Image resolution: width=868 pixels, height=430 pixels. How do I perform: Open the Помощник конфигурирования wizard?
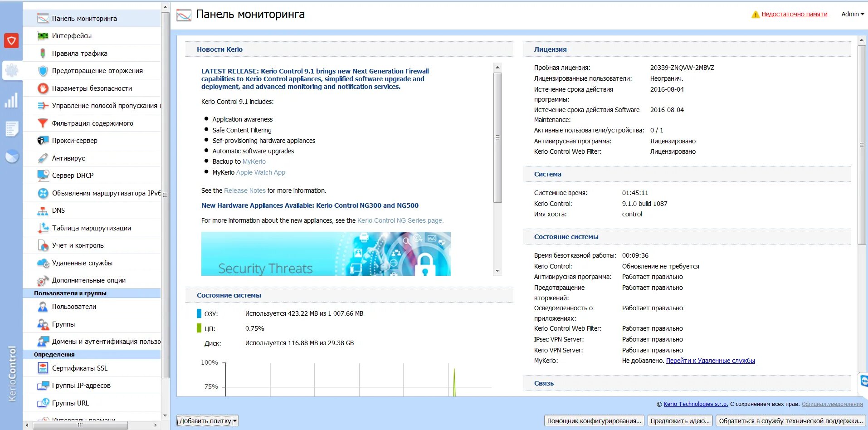coord(594,421)
